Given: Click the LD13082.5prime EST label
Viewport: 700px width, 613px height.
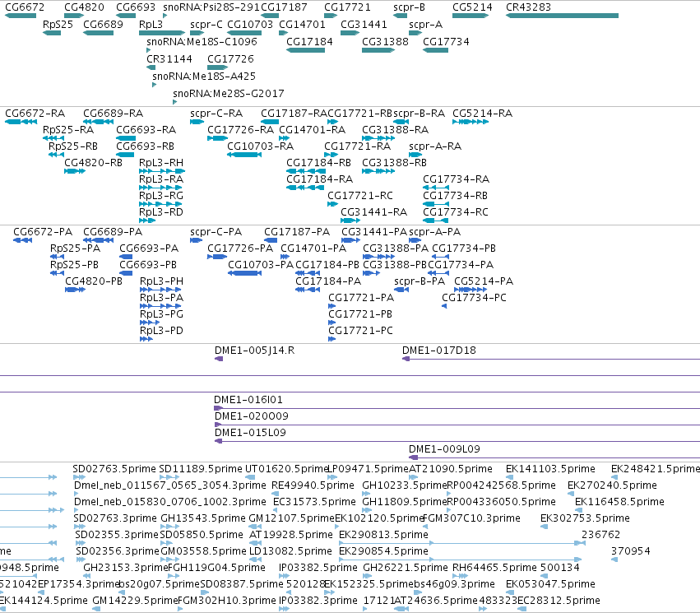Looking at the screenshot, I should pos(290,552).
